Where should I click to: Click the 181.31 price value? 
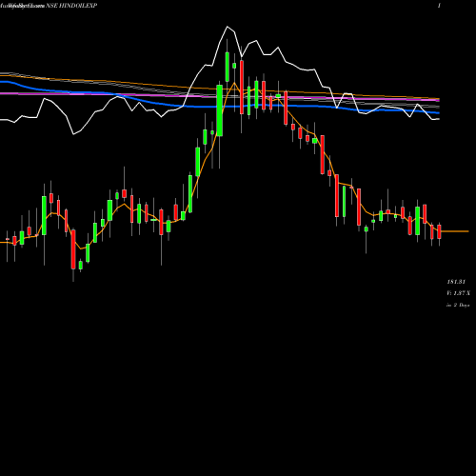pyautogui.click(x=456, y=282)
